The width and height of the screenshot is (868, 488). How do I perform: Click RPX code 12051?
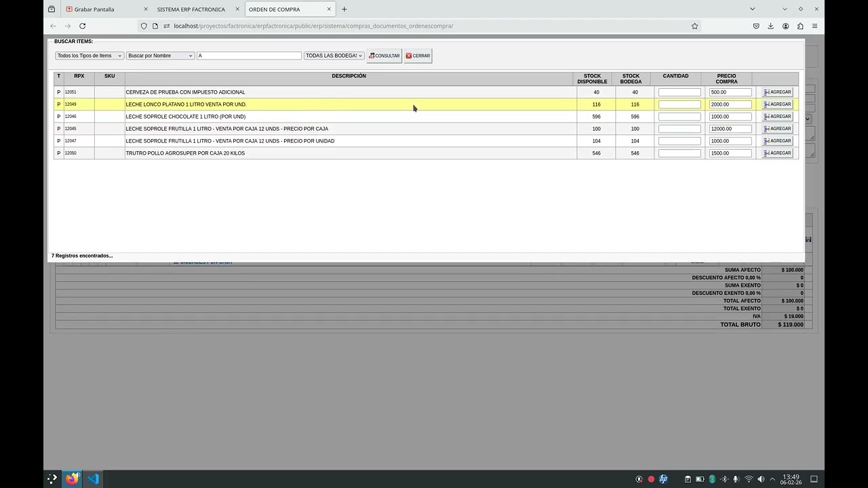click(x=71, y=92)
